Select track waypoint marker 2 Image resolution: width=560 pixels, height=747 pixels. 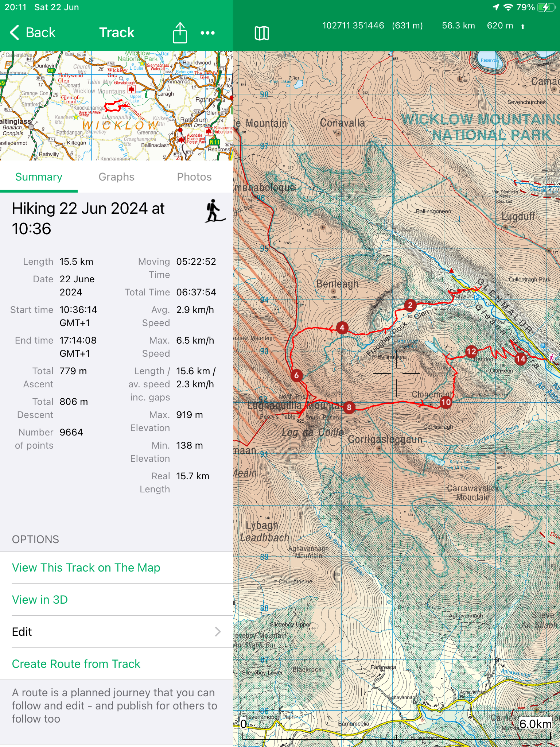tap(410, 305)
